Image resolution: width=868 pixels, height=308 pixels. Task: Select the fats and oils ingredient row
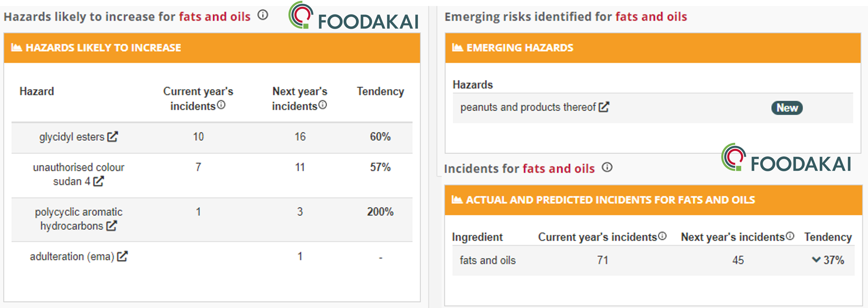[x=653, y=260]
